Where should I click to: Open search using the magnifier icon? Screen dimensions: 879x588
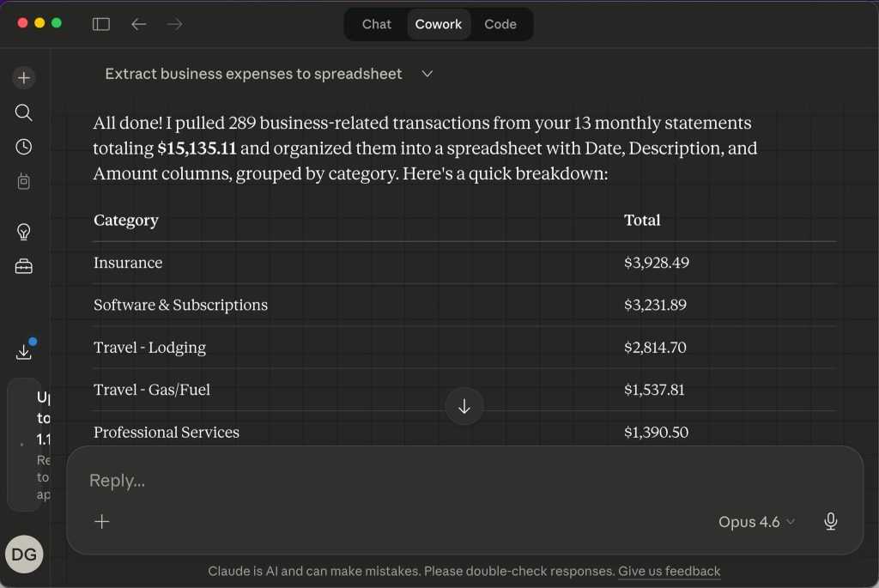pos(24,112)
